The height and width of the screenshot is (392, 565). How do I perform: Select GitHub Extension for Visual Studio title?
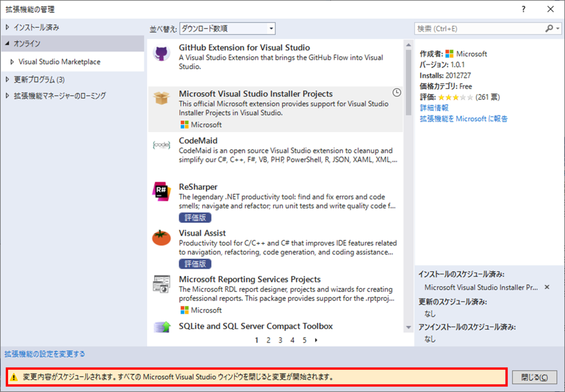coord(244,48)
